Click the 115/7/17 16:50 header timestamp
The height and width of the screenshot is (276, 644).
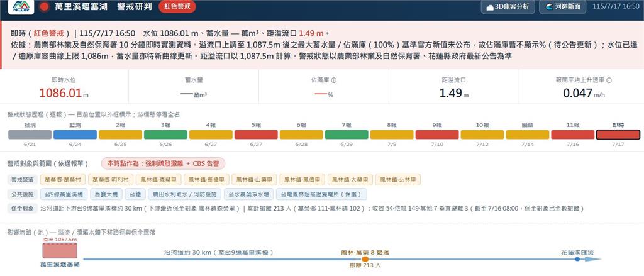[616, 6]
